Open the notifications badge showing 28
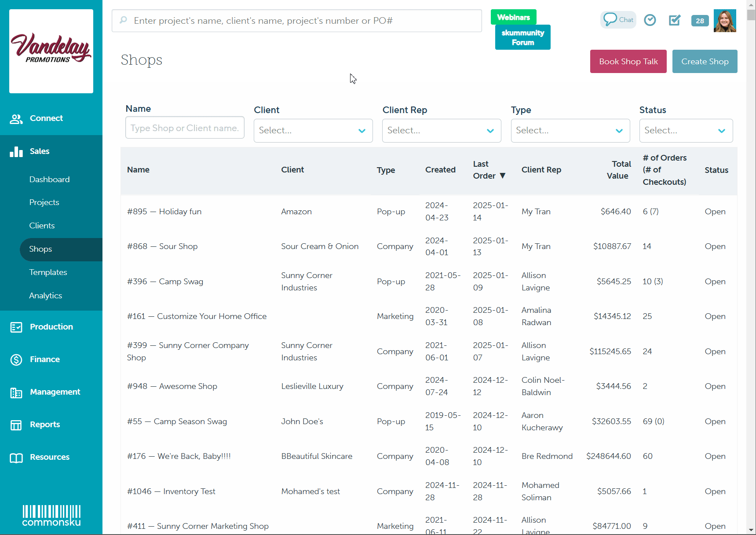Image resolution: width=756 pixels, height=535 pixels. coord(699,21)
